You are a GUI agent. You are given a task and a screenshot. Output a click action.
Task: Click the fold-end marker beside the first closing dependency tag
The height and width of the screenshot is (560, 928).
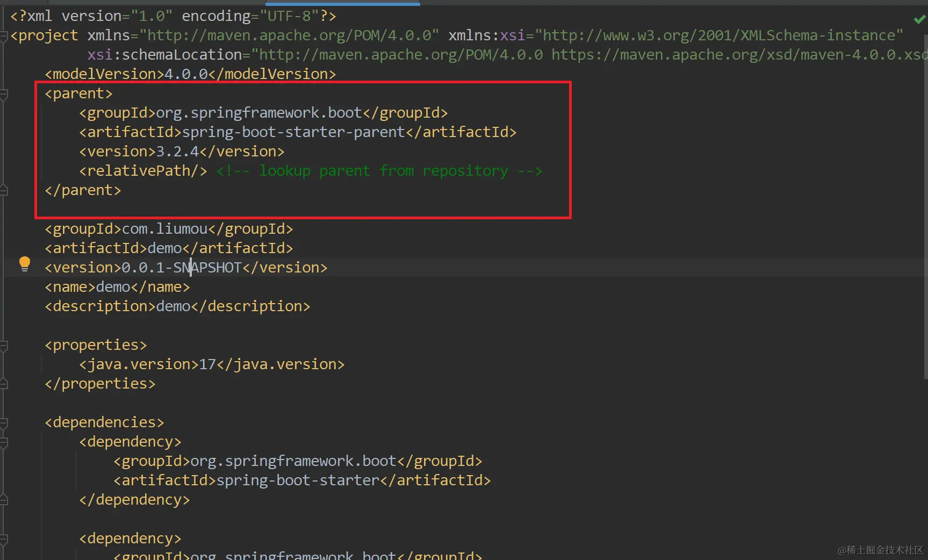tap(4, 500)
